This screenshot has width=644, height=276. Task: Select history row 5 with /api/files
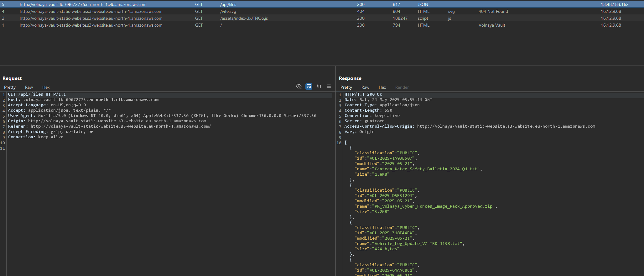pyautogui.click(x=322, y=4)
